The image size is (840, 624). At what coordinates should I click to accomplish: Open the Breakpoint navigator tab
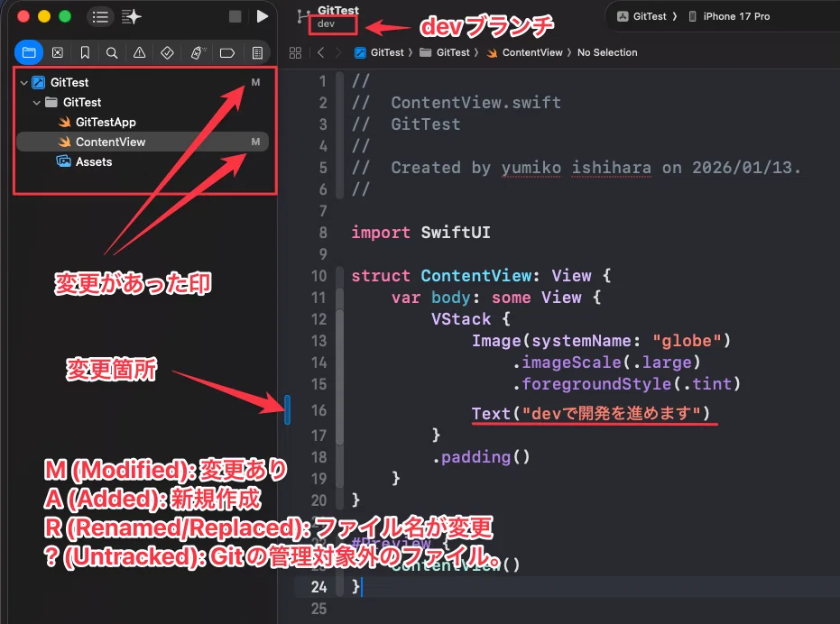click(x=227, y=52)
